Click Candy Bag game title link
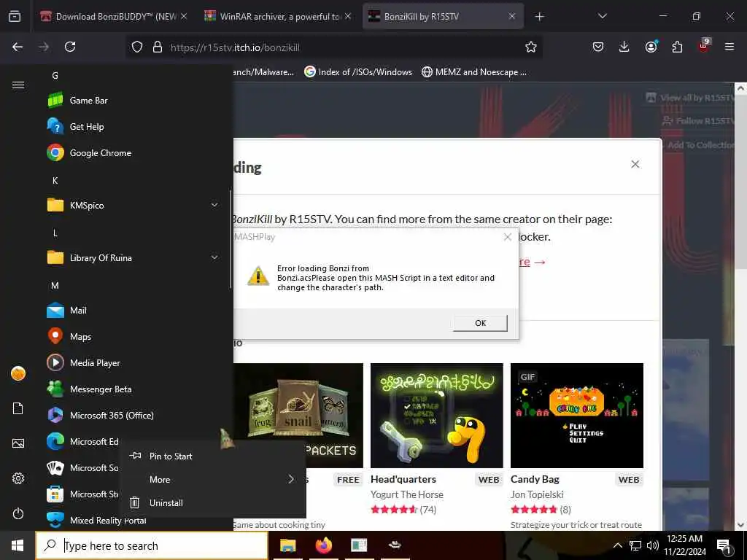The width and height of the screenshot is (747, 560). (x=535, y=480)
